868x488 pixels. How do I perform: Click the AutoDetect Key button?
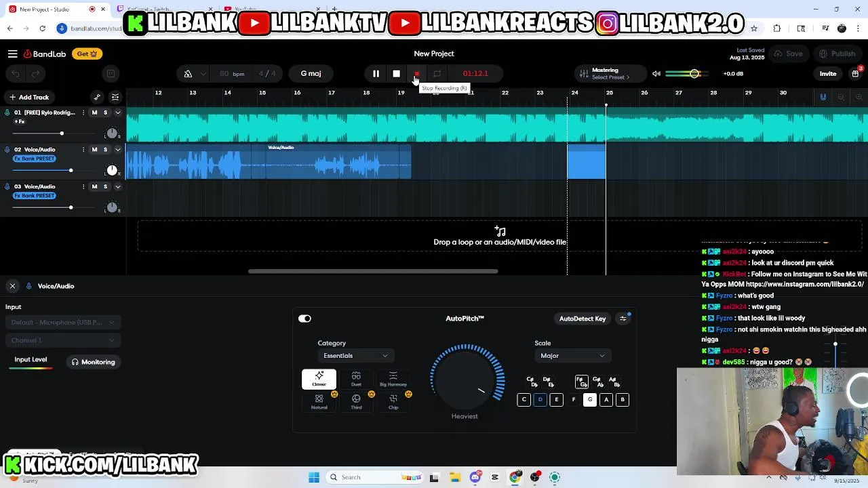coord(583,319)
